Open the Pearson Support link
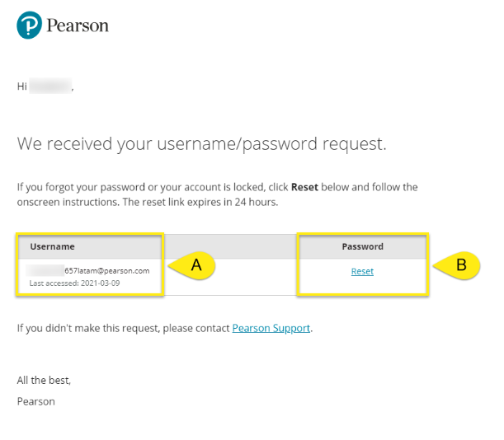The image size is (504, 440). tap(271, 328)
